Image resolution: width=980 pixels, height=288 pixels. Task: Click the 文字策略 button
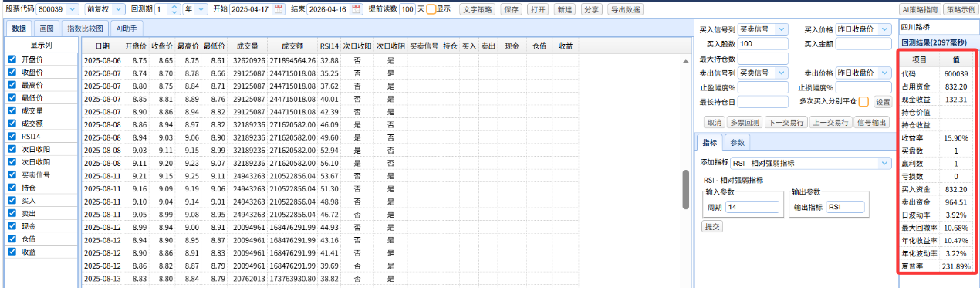(x=477, y=9)
